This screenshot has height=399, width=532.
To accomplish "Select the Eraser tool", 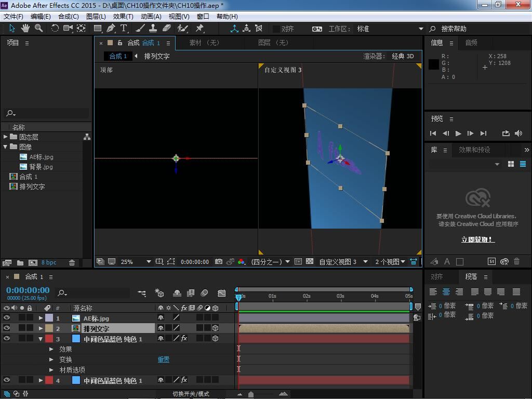I will (x=166, y=29).
